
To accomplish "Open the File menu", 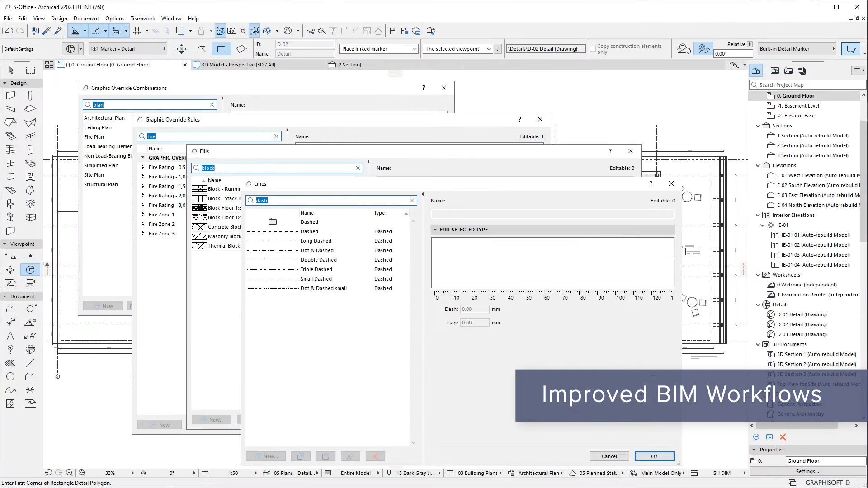I will click(8, 19).
